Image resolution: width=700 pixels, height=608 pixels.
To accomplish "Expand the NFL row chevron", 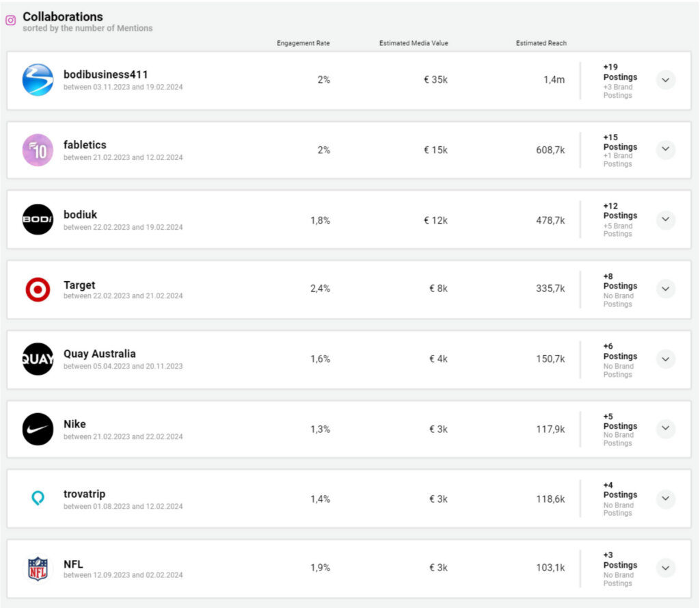I will pos(666,568).
